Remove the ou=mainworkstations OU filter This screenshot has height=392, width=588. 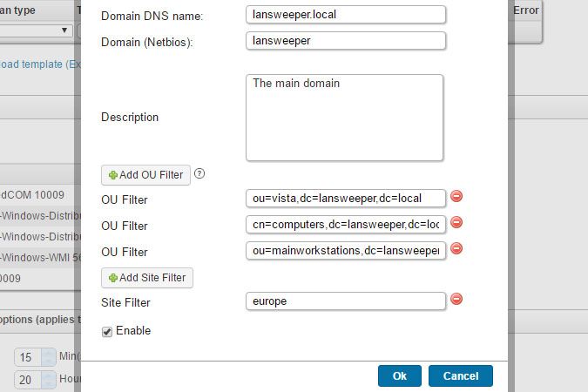tap(456, 249)
